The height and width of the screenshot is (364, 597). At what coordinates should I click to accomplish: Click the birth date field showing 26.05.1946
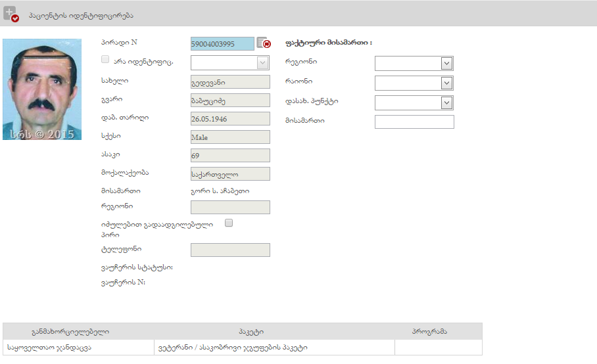pos(230,118)
